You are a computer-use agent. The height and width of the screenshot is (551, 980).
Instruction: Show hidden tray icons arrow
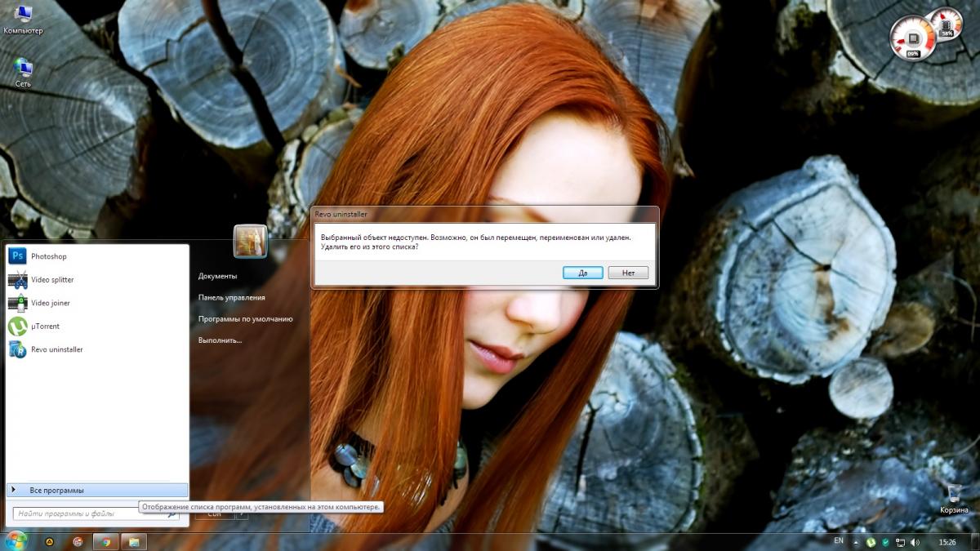[856, 541]
